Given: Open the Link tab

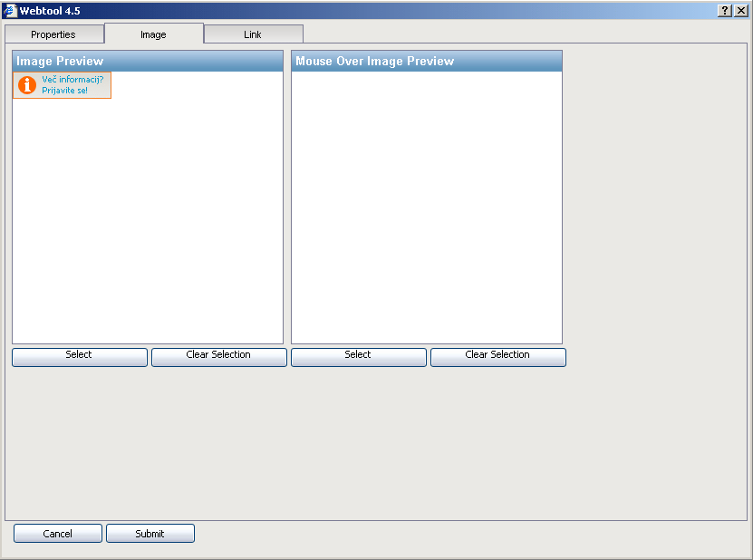Looking at the screenshot, I should pyautogui.click(x=253, y=34).
